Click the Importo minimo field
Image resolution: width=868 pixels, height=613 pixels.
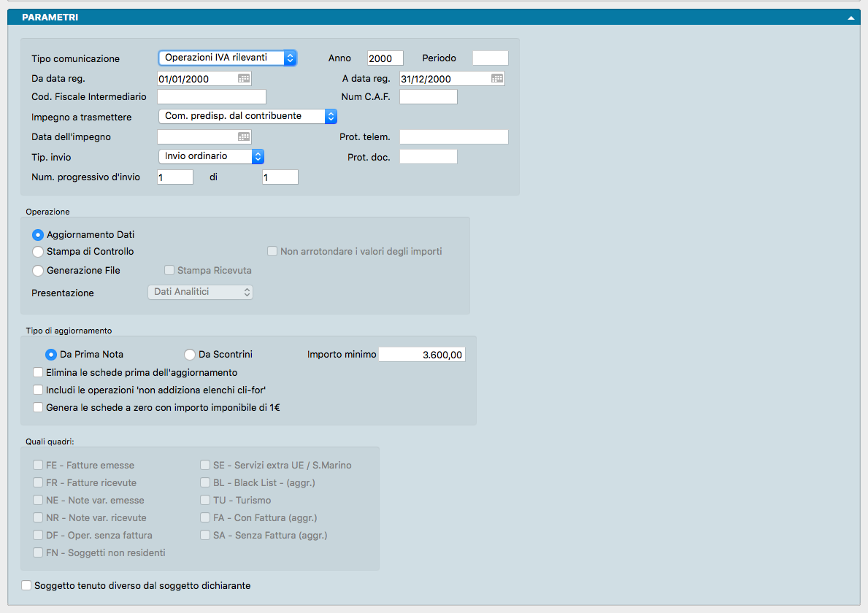coord(421,355)
